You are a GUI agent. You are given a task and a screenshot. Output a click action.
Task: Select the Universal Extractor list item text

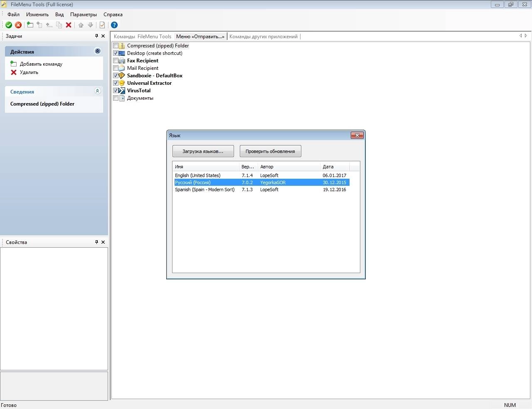(149, 83)
